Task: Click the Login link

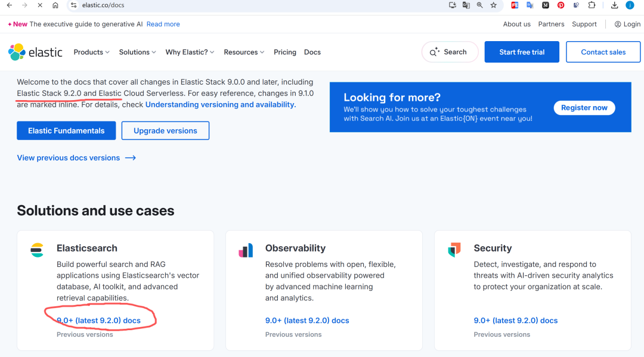Action: point(627,24)
